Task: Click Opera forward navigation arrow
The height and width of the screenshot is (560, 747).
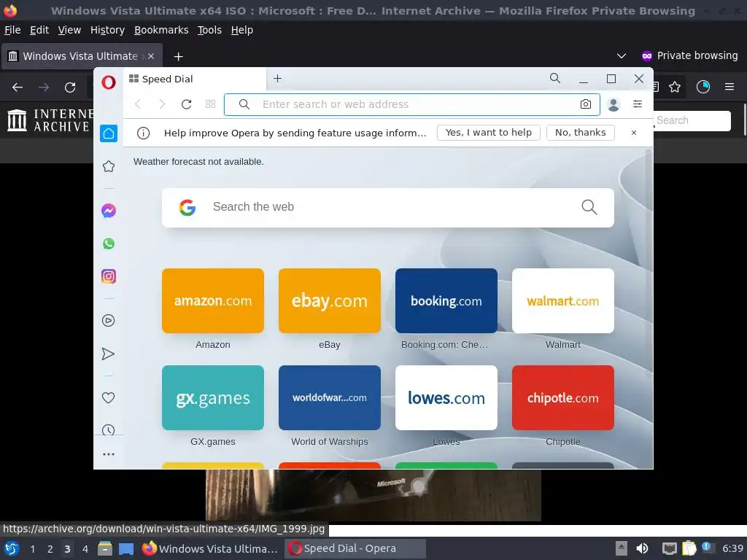Action: pos(162,104)
